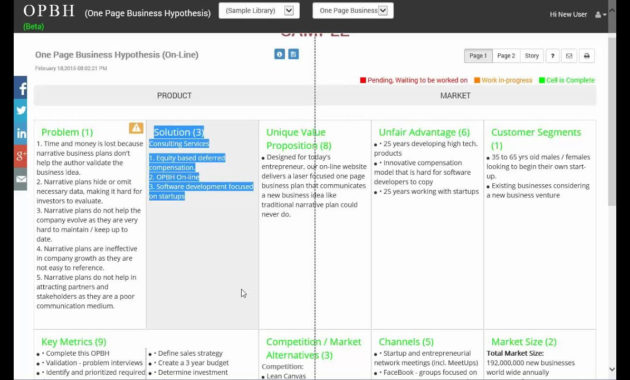Screen dimensions: 630x380
Task: Click "Lean Canvas" competition entry
Action: pyautogui.click(x=286, y=376)
